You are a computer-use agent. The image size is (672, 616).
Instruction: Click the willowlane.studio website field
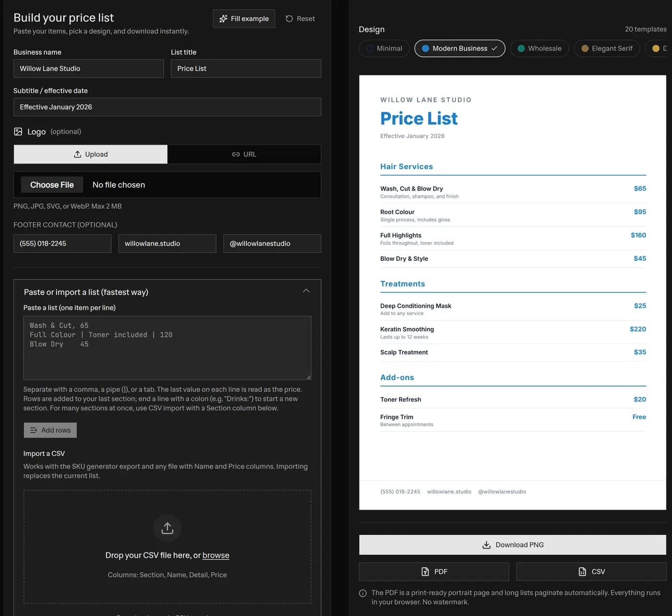[168, 243]
